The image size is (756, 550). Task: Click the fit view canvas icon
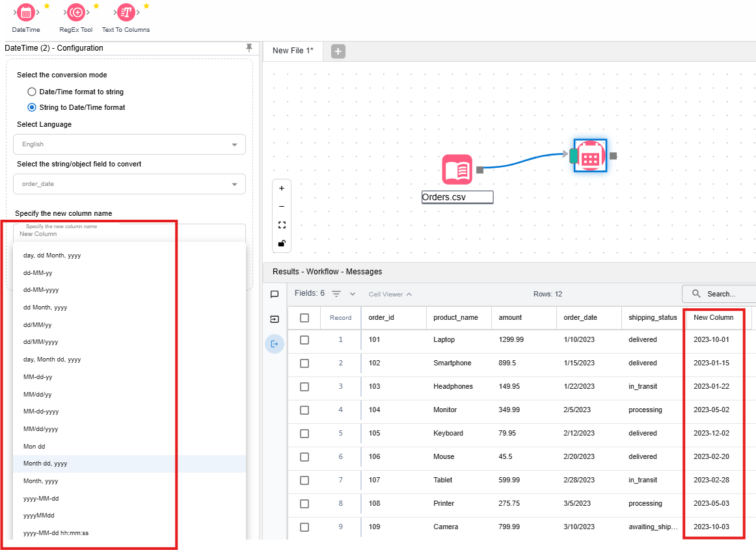(x=282, y=225)
